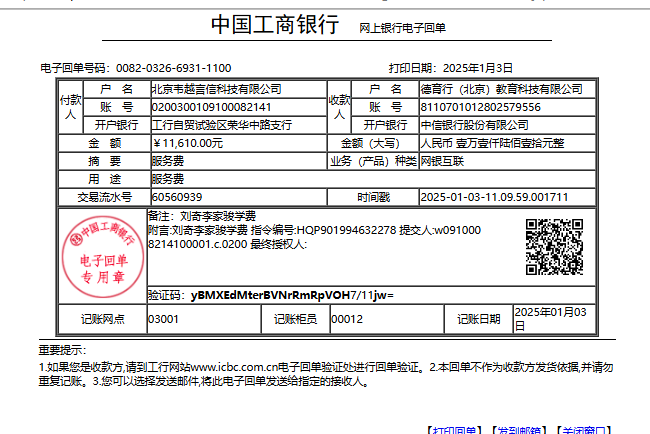Screen dimensions: 650x434
Task: Click the 记账网点 label cell
Action: tap(103, 319)
